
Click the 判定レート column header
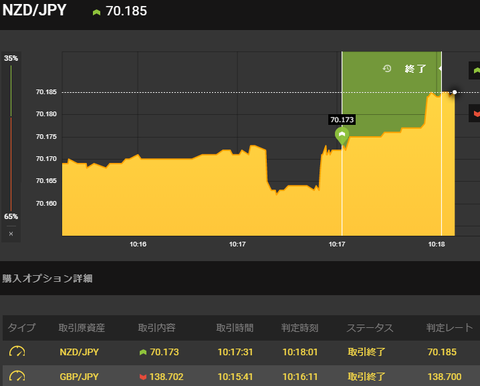(x=450, y=328)
